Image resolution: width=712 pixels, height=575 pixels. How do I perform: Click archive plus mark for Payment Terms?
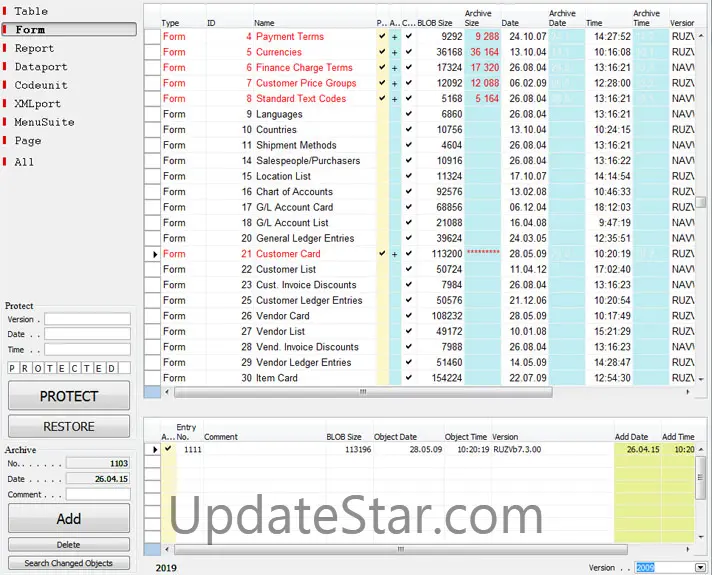pos(395,37)
